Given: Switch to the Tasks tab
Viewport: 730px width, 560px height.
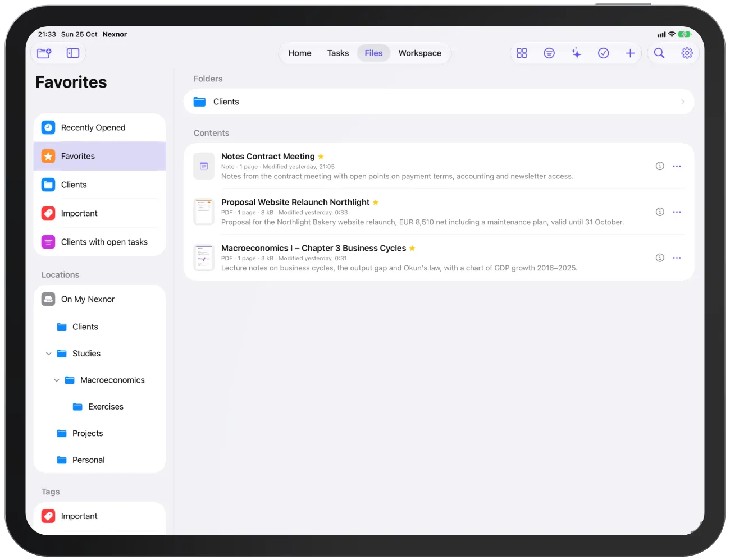Looking at the screenshot, I should click(x=338, y=53).
